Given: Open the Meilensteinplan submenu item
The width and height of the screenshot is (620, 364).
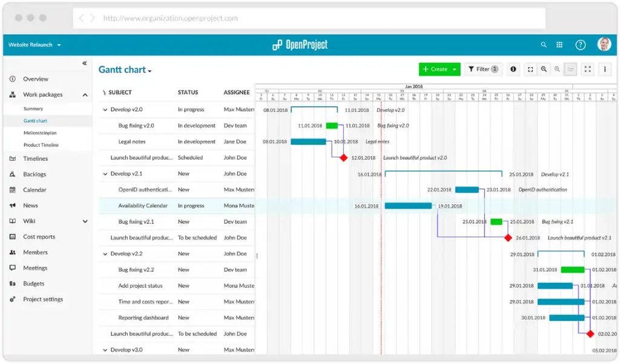Looking at the screenshot, I should point(40,132).
